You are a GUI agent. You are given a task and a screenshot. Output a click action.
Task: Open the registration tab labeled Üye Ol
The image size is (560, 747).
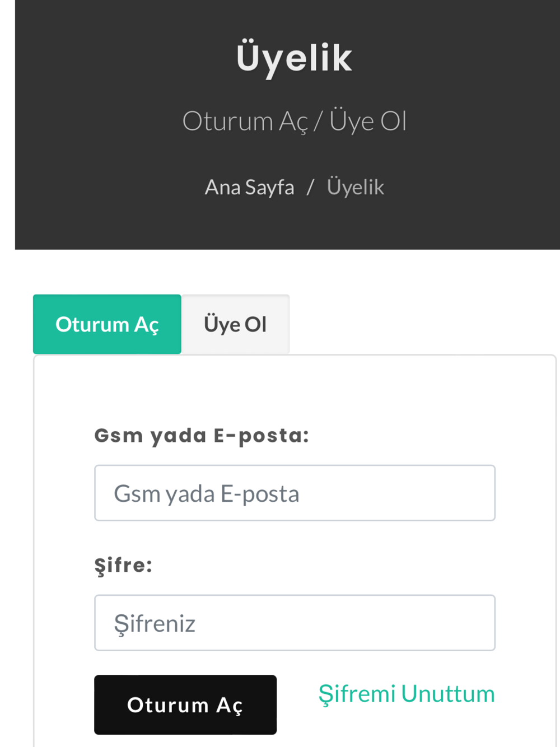pyautogui.click(x=235, y=324)
